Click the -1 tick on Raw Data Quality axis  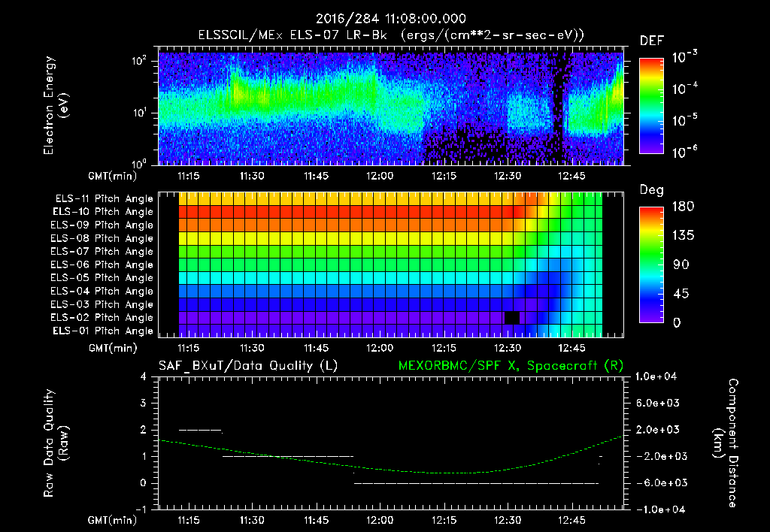[141, 509]
